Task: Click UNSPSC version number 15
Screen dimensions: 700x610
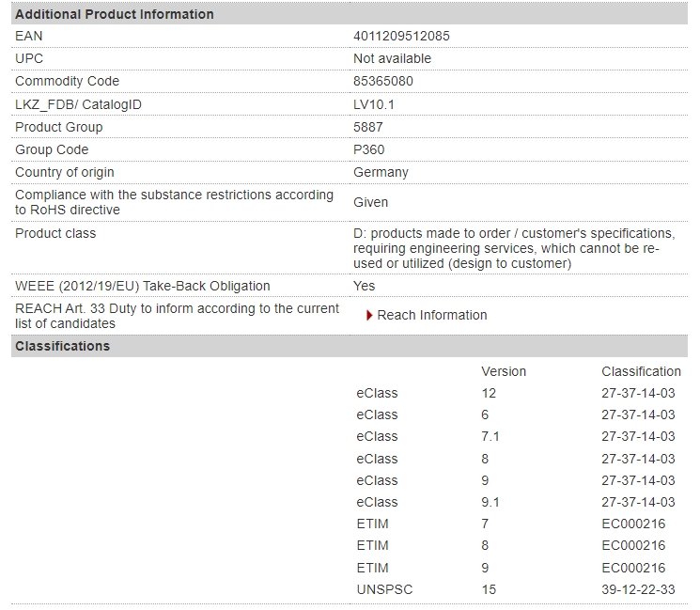Action: pyautogui.click(x=489, y=589)
